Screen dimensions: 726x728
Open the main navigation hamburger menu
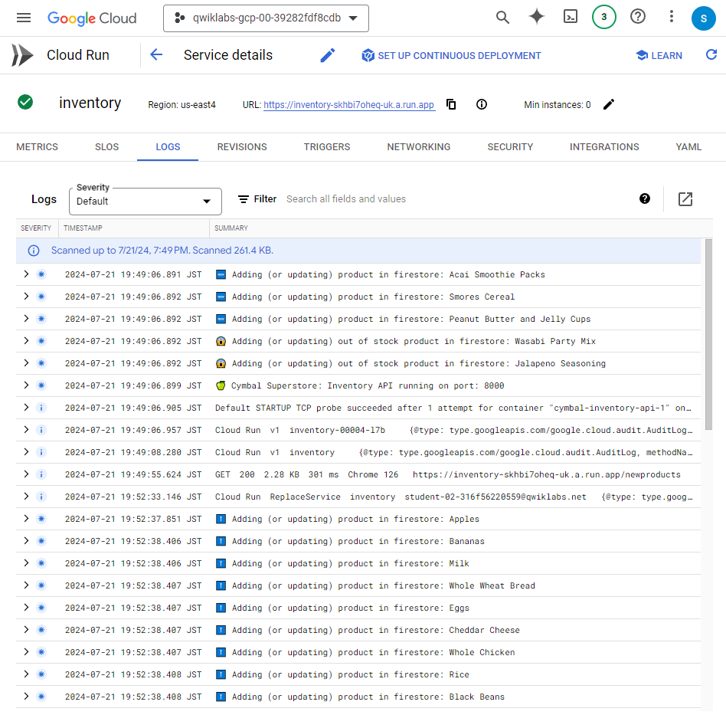click(24, 18)
